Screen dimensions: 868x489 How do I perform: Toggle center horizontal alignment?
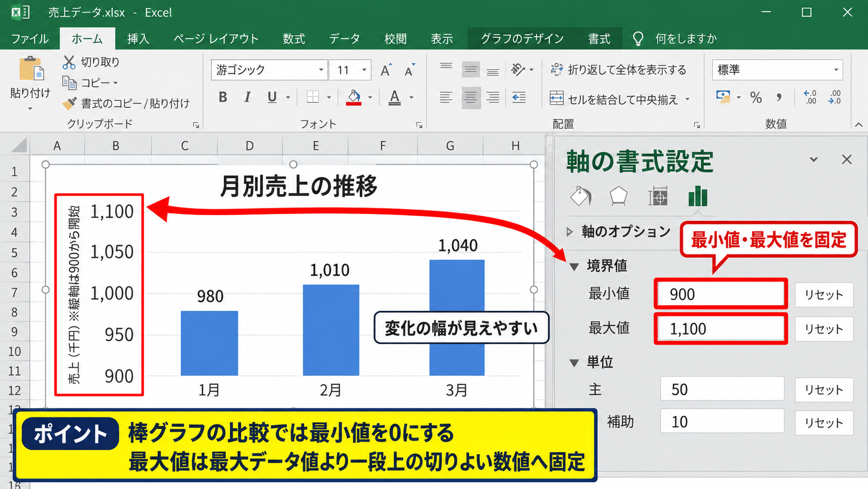(x=471, y=97)
